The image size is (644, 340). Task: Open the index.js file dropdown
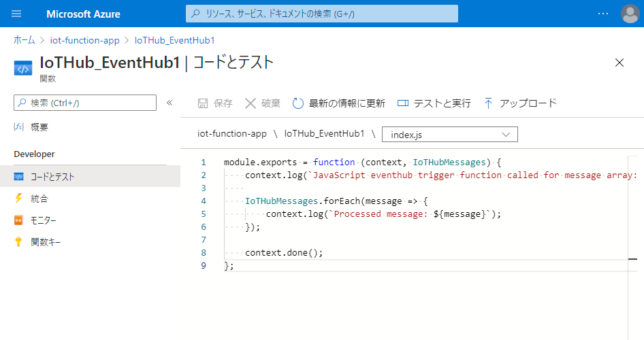click(450, 135)
